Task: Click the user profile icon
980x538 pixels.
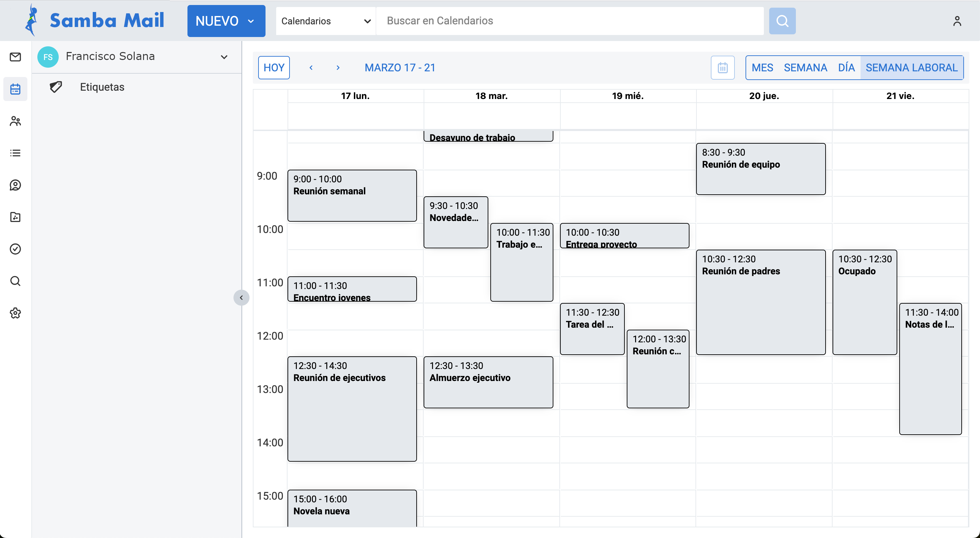Action: coord(957,21)
